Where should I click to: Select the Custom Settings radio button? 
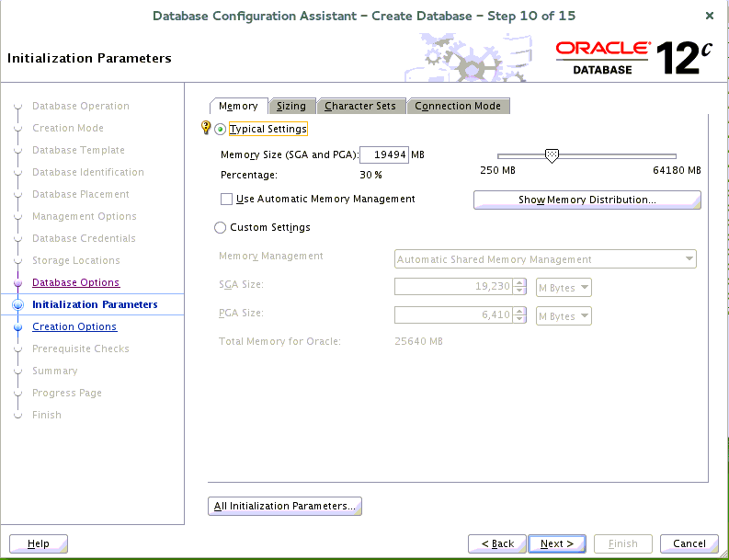tap(220, 228)
